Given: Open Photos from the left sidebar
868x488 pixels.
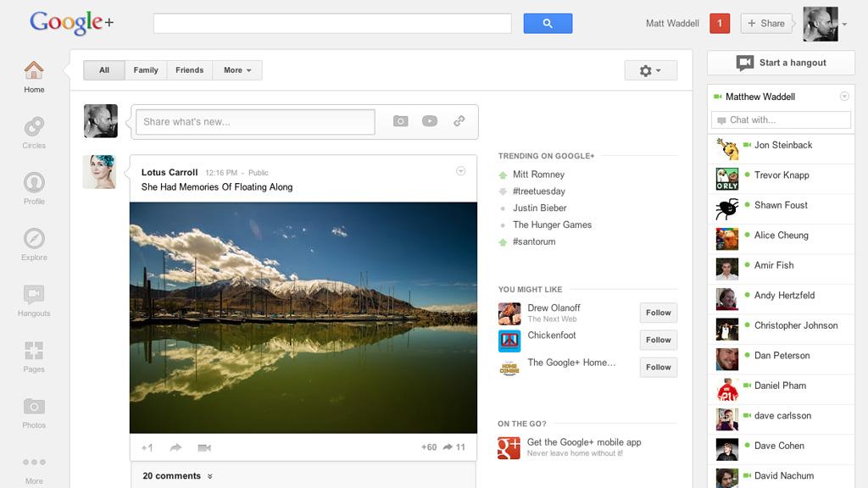Looking at the screenshot, I should (x=34, y=408).
